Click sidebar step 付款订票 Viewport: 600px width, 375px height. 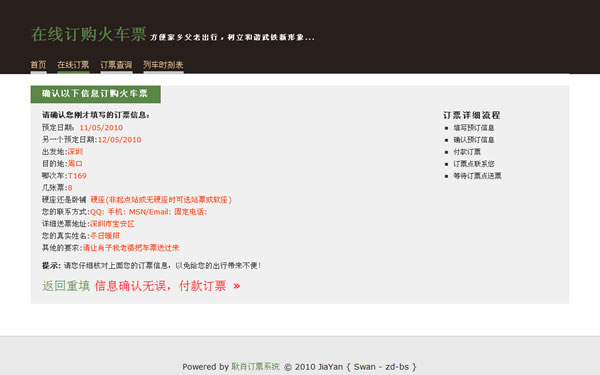467,152
